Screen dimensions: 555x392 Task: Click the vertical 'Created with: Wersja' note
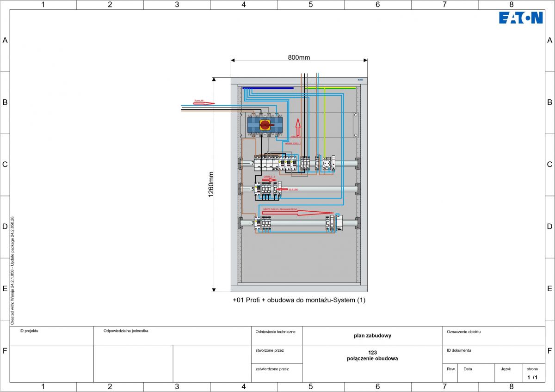13,270
